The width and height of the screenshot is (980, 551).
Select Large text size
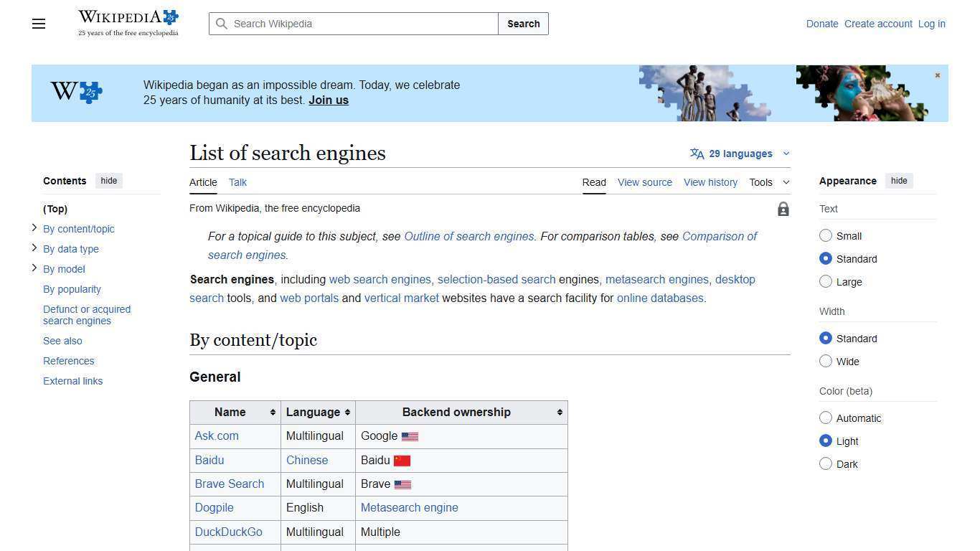826,281
